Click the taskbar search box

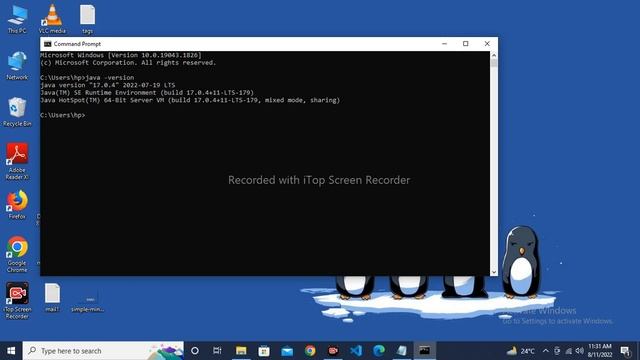point(103,351)
